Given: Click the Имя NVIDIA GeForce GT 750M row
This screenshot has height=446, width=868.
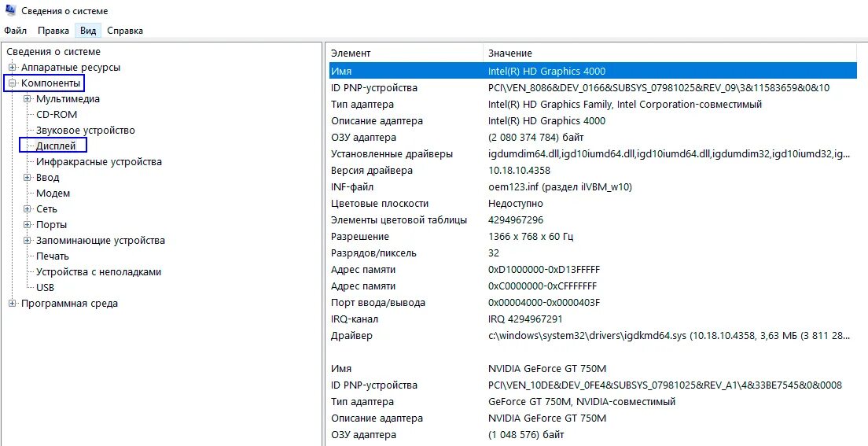Looking at the screenshot, I should (593, 368).
